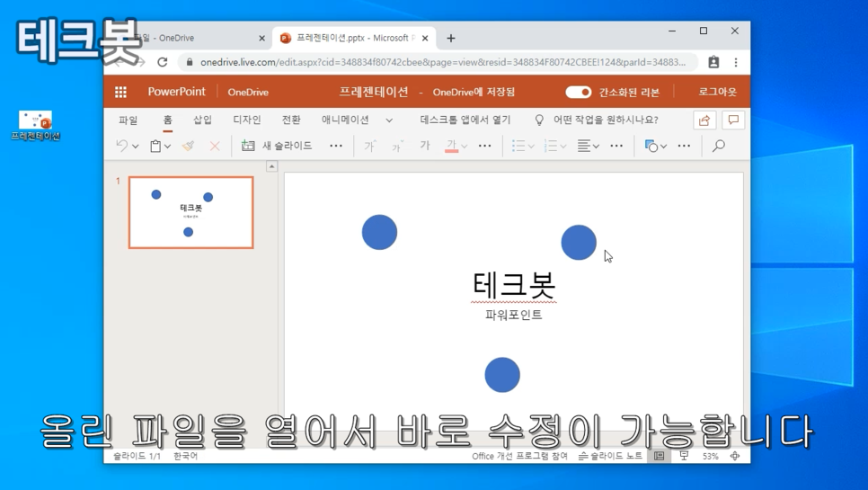Click 한국어 language in status bar
Viewport: 868px width, 490px height.
click(185, 456)
